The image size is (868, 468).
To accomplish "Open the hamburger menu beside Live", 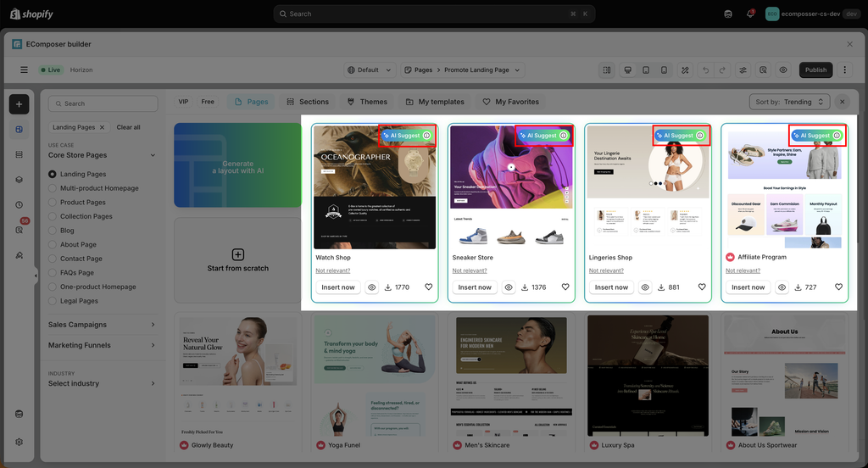I will point(24,70).
